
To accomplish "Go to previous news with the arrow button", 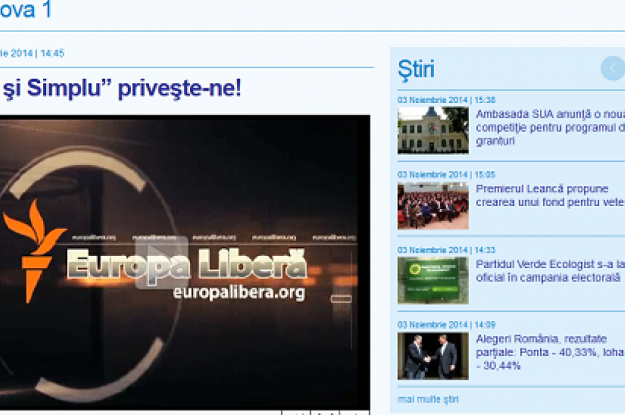I will click(613, 69).
